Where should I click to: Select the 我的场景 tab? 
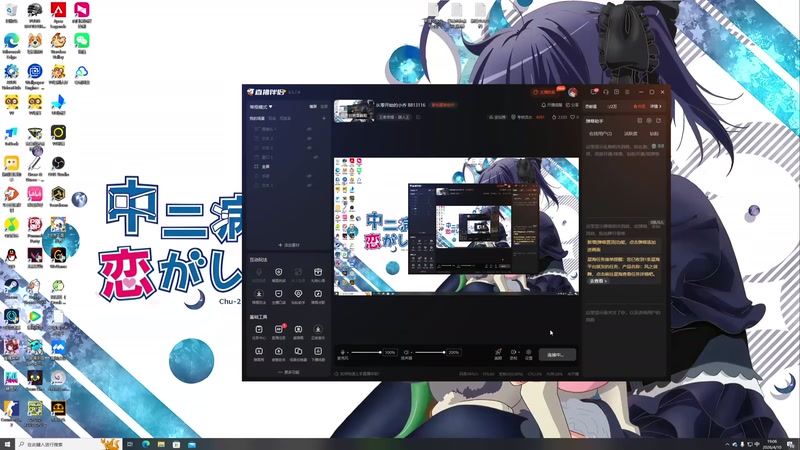pyautogui.click(x=257, y=118)
